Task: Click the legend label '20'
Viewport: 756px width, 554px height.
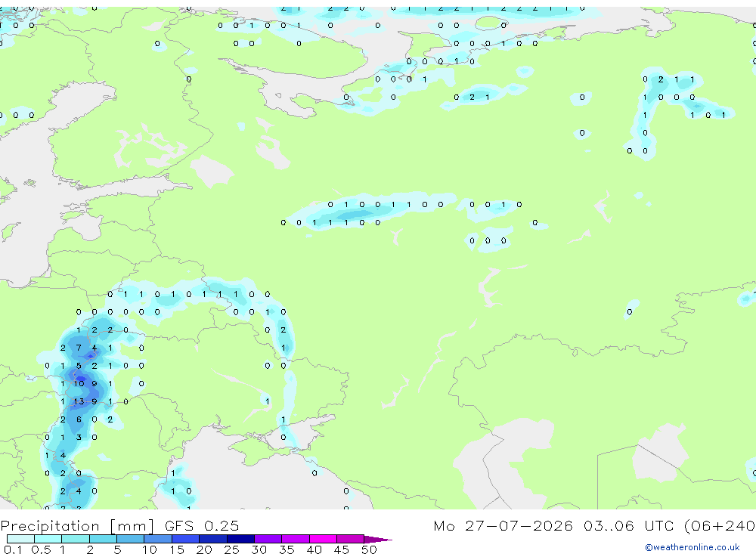Action: click(204, 549)
